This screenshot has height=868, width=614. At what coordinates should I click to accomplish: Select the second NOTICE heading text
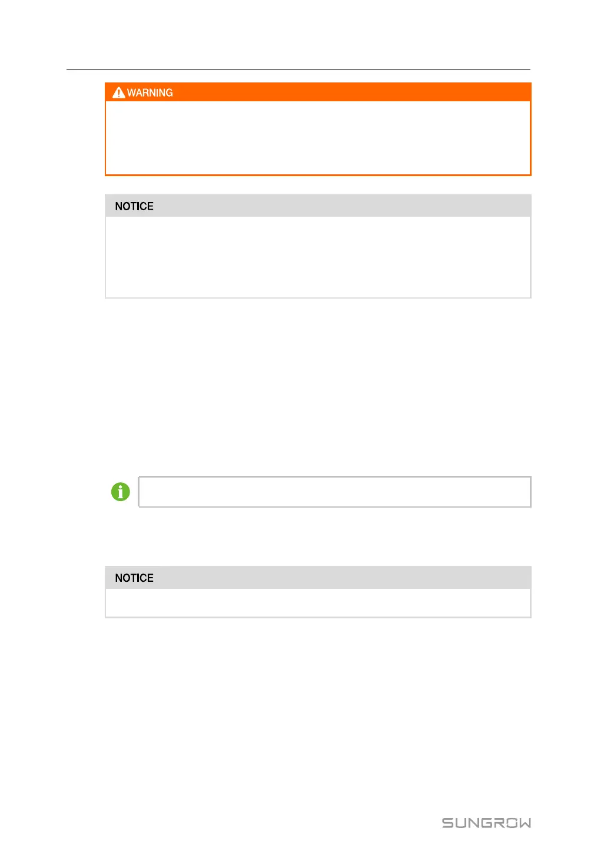(x=134, y=578)
